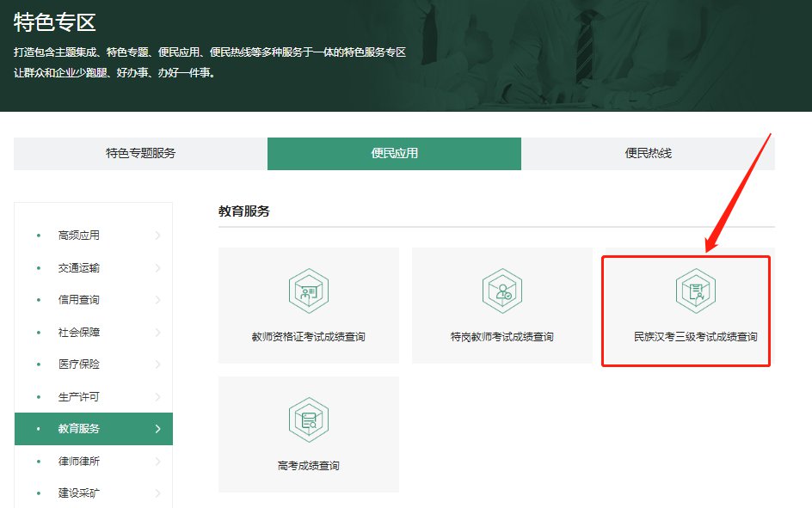Open the 医疗保险 sidebar category
The height and width of the screenshot is (508, 812).
79,364
